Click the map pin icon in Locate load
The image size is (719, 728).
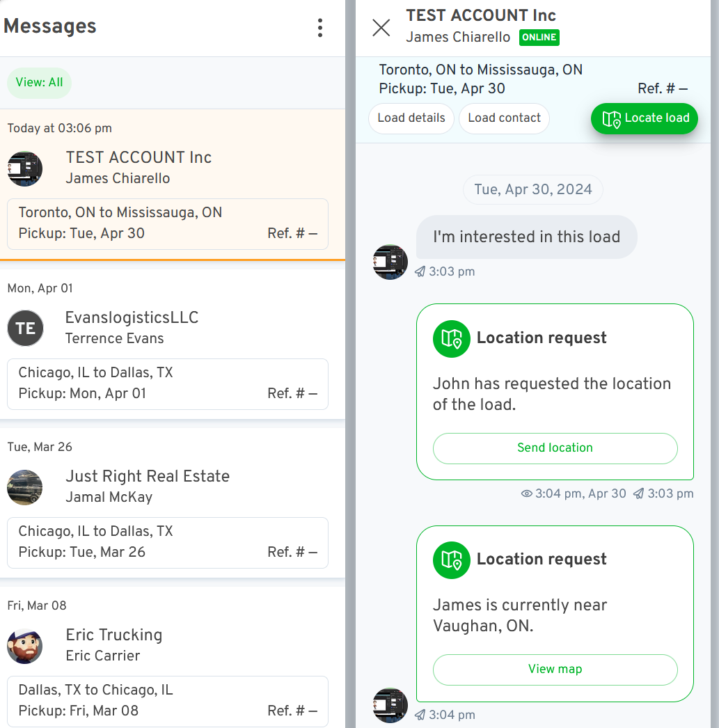pos(611,119)
